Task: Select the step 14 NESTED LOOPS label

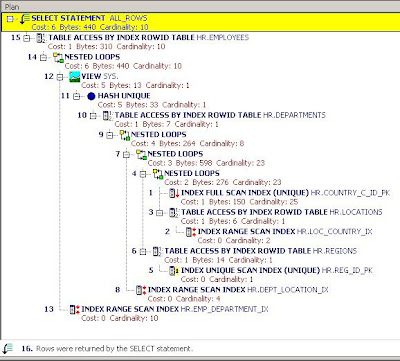Action: point(92,57)
